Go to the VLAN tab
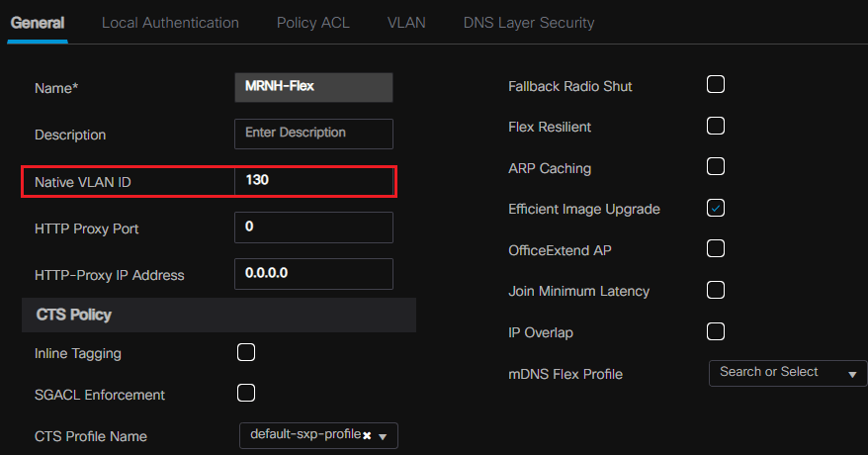 [406, 22]
